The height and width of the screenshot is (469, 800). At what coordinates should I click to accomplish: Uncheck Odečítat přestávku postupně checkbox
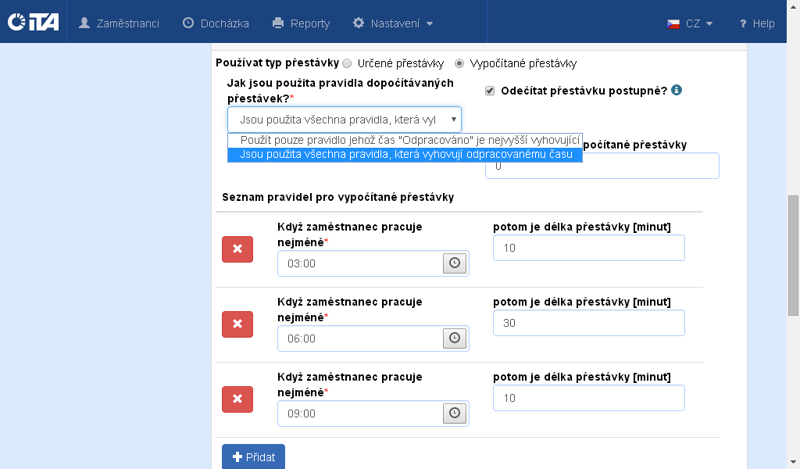coord(490,90)
